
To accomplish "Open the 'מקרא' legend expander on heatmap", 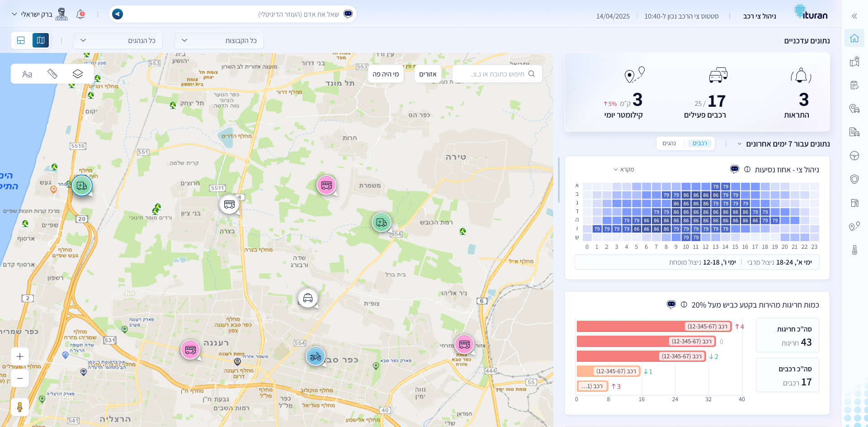I will click(623, 170).
